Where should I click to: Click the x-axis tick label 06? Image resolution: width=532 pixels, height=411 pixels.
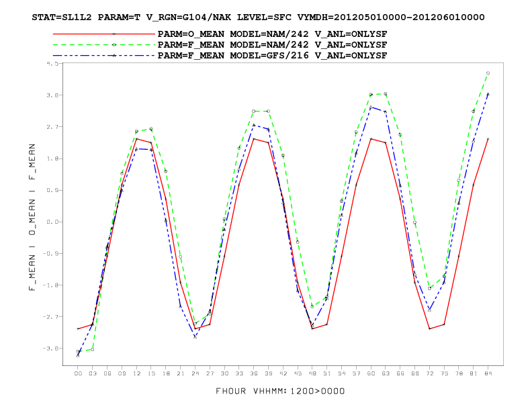[107, 373]
